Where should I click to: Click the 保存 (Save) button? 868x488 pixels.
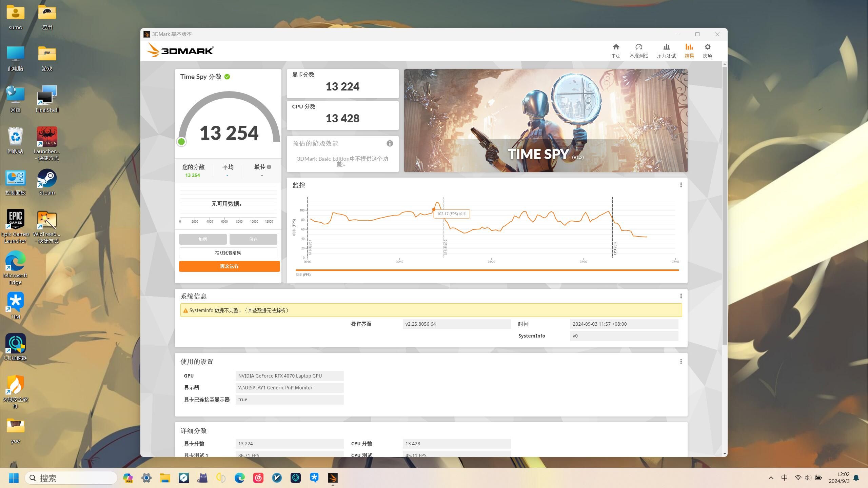[x=253, y=239]
